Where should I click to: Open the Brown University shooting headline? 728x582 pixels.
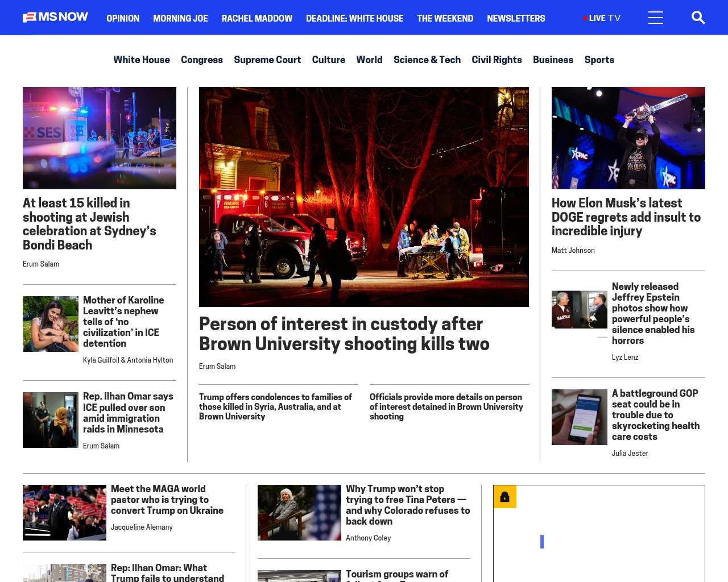tap(344, 334)
